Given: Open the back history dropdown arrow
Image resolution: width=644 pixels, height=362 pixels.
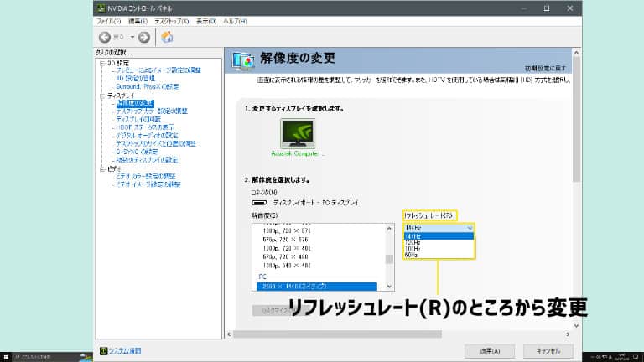Looking at the screenshot, I should [132, 37].
